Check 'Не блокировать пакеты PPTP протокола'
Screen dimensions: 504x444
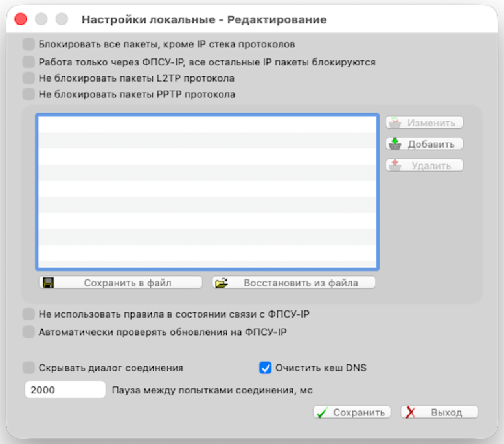click(29, 94)
